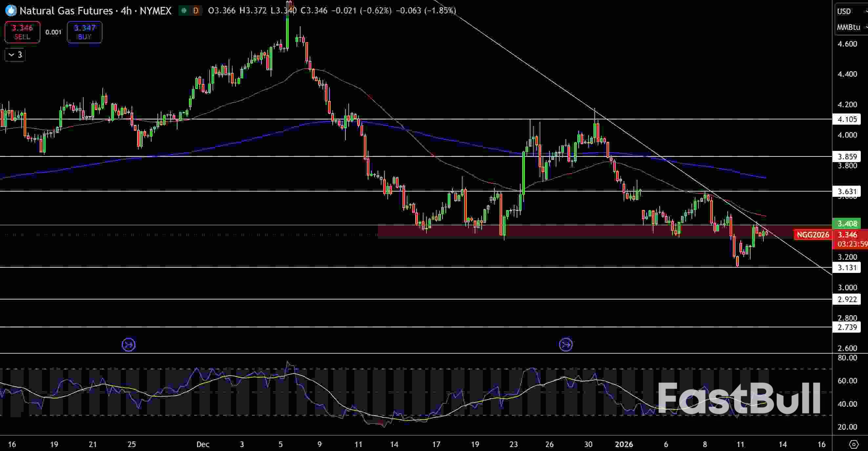Click the NGG2026 contract label
The width and height of the screenshot is (868, 451).
(x=813, y=235)
